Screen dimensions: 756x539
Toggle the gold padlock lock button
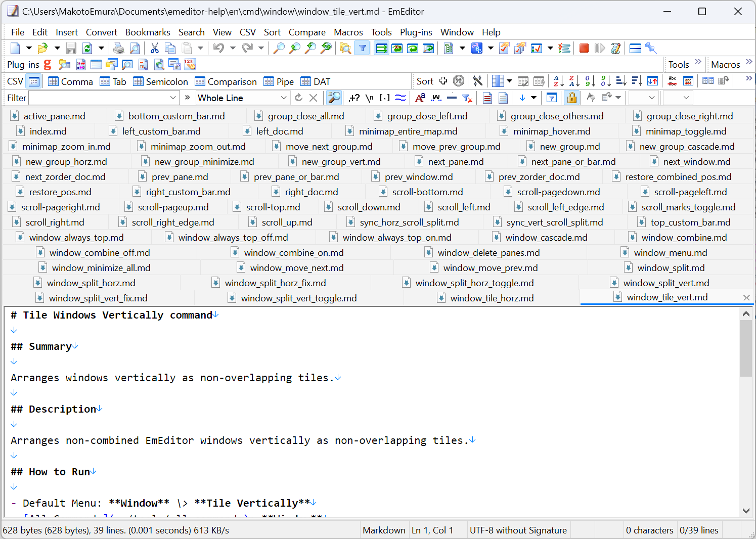click(x=571, y=98)
